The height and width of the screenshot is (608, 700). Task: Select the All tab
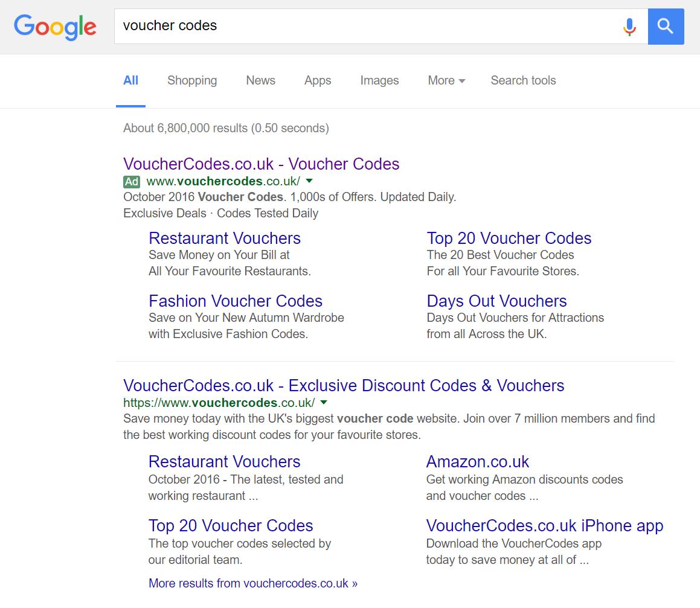(131, 80)
